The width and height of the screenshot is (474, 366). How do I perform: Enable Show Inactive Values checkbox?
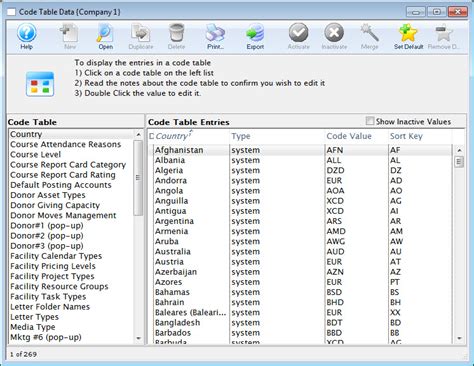370,121
